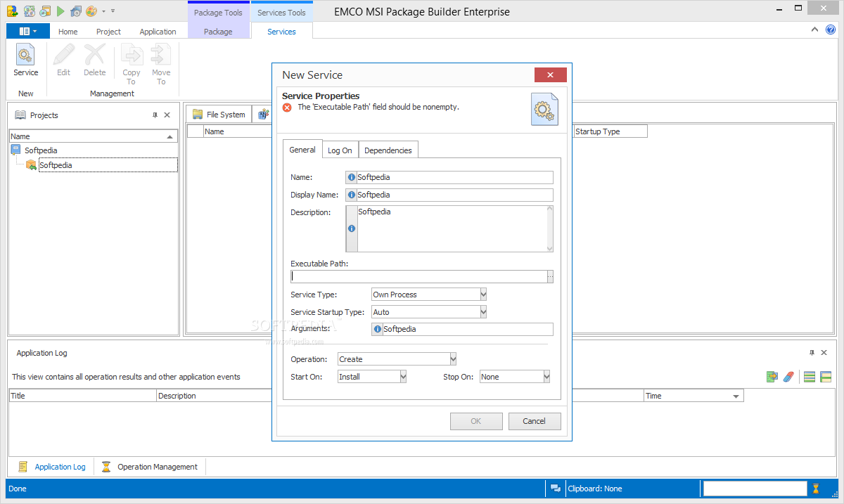
Task: Click the green export log icon in Application Log
Action: tap(772, 377)
